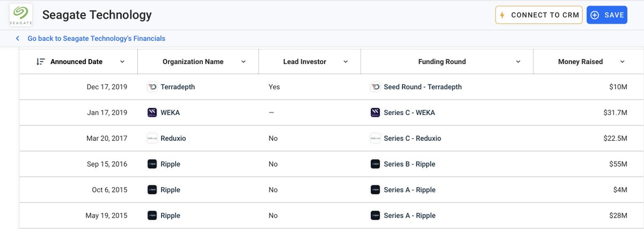Viewport: 644px width, 229px height.
Task: Expand the Announced Date column dropdown
Action: point(122,62)
